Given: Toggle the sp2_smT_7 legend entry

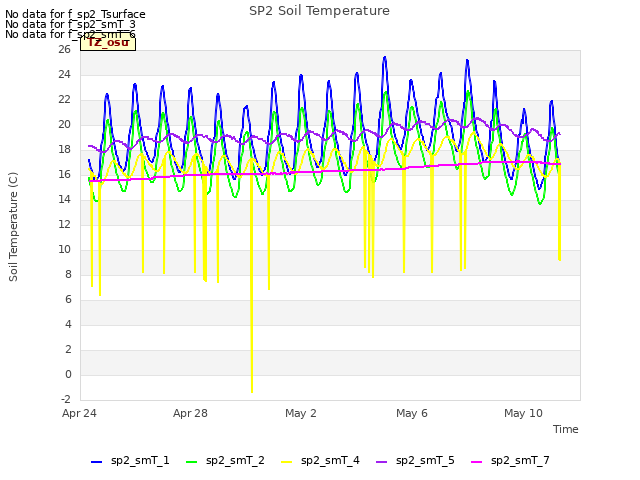Looking at the screenshot, I should click(510, 461).
